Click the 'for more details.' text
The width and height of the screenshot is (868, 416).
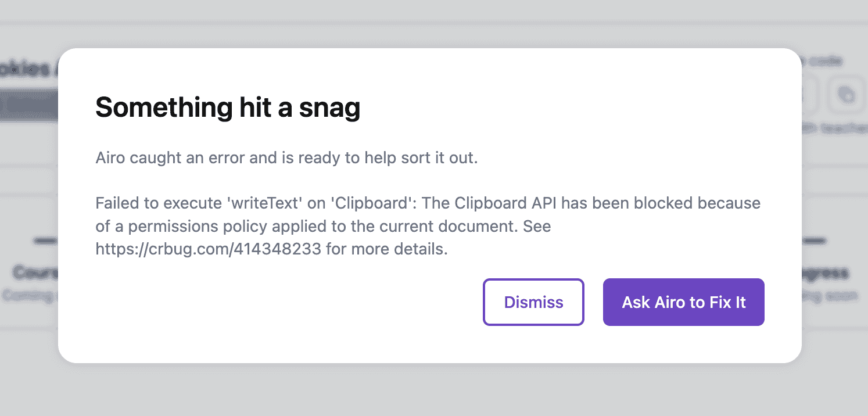coord(387,249)
